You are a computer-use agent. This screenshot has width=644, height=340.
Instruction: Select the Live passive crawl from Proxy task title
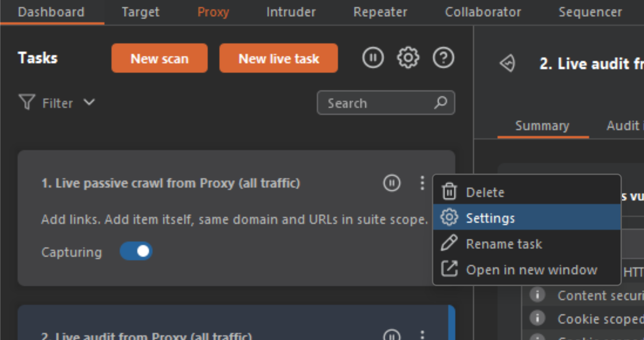[x=170, y=183]
